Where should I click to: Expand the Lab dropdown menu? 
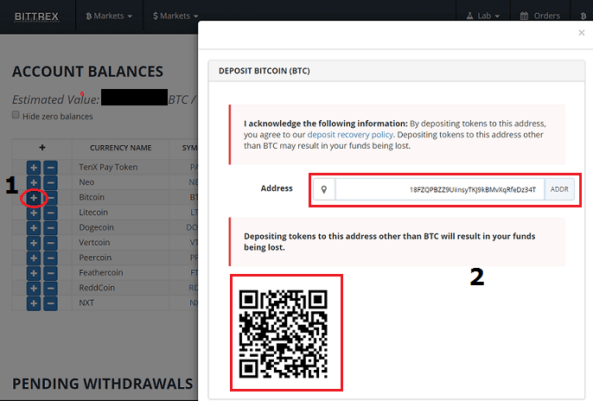(x=483, y=16)
